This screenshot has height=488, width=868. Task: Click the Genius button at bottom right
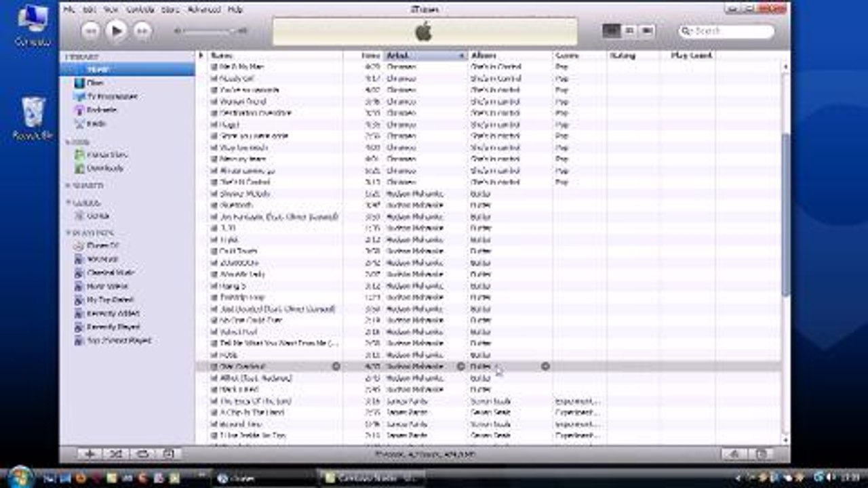(733, 454)
